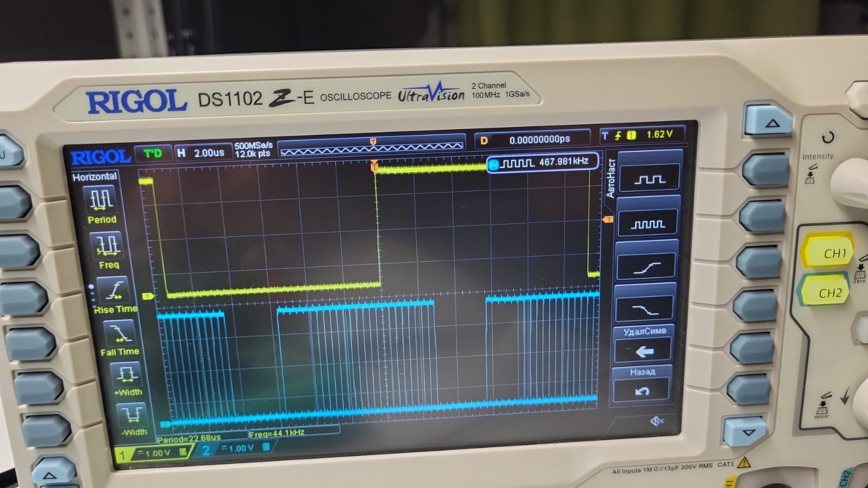The image size is (868, 488).
Task: Click the RIGOL logo on the screen
Action: 101,157
